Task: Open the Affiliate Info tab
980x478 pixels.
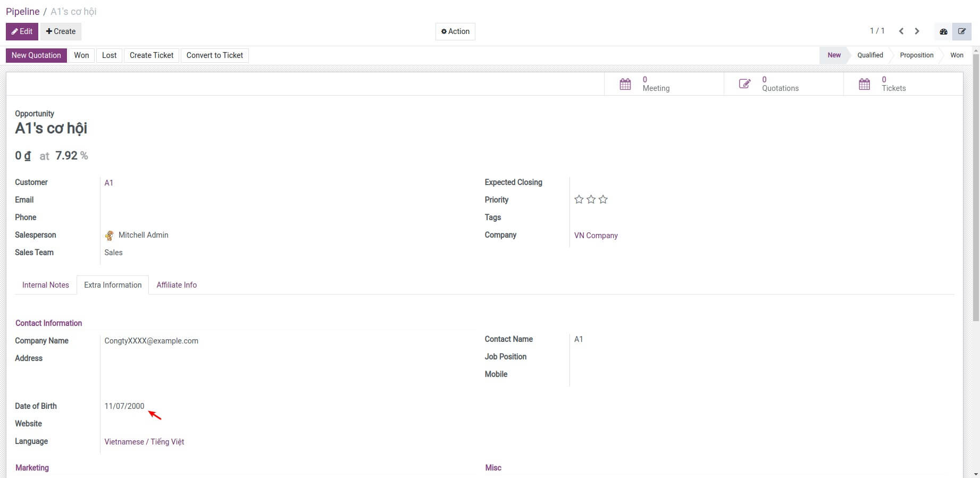Action: click(x=177, y=285)
